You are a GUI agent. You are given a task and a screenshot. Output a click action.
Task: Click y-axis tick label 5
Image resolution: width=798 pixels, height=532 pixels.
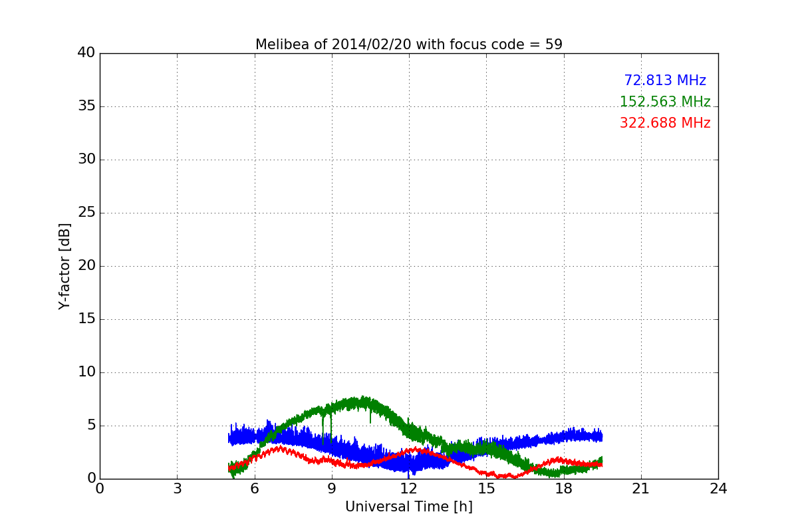point(91,426)
